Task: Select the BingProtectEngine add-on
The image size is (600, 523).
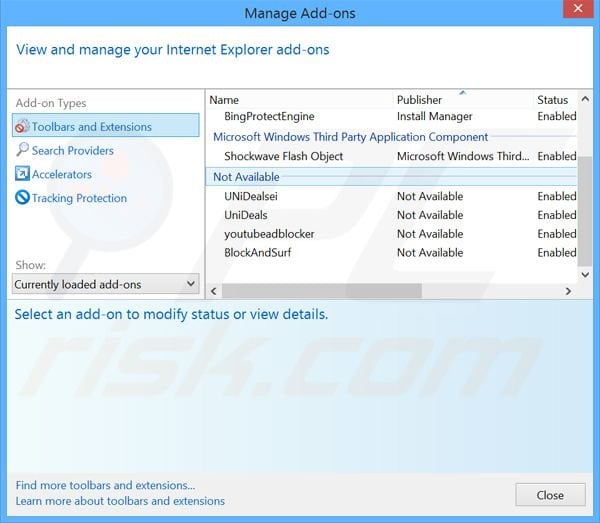Action: tap(270, 117)
